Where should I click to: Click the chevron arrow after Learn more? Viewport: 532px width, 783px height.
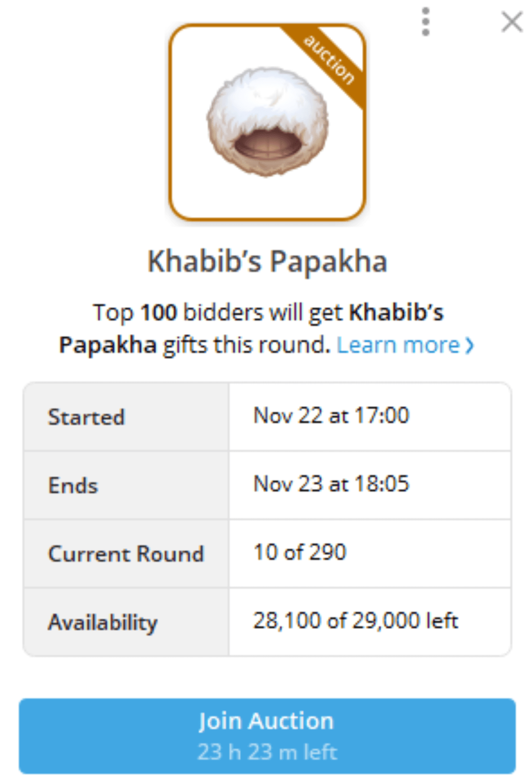pyautogui.click(x=469, y=346)
